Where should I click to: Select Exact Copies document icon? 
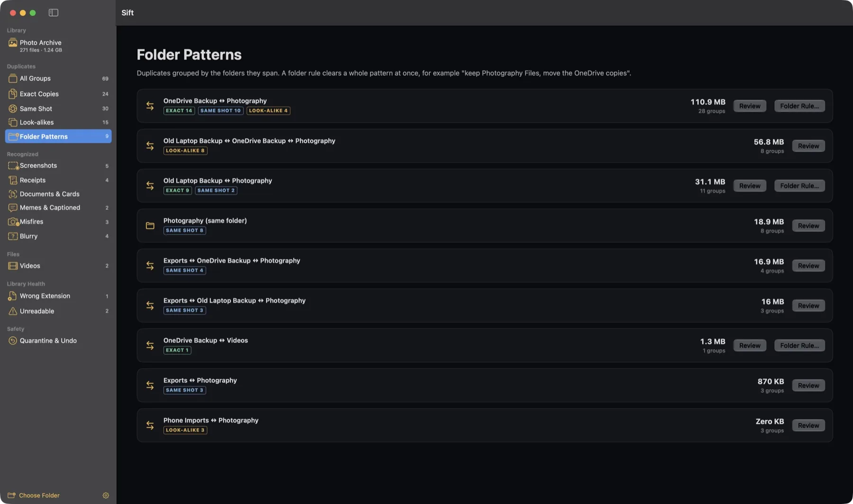13,94
